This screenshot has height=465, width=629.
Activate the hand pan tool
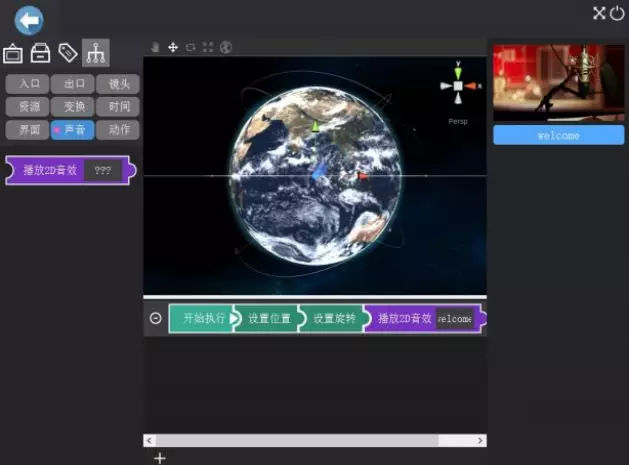coord(155,47)
